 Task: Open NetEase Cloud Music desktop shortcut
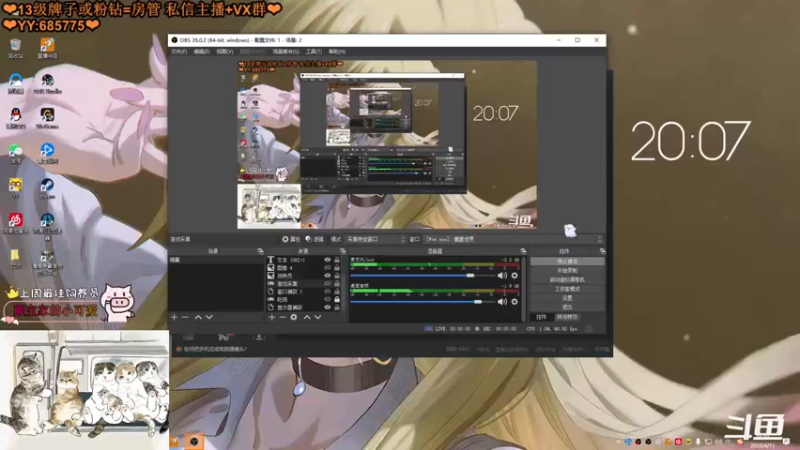point(15,223)
